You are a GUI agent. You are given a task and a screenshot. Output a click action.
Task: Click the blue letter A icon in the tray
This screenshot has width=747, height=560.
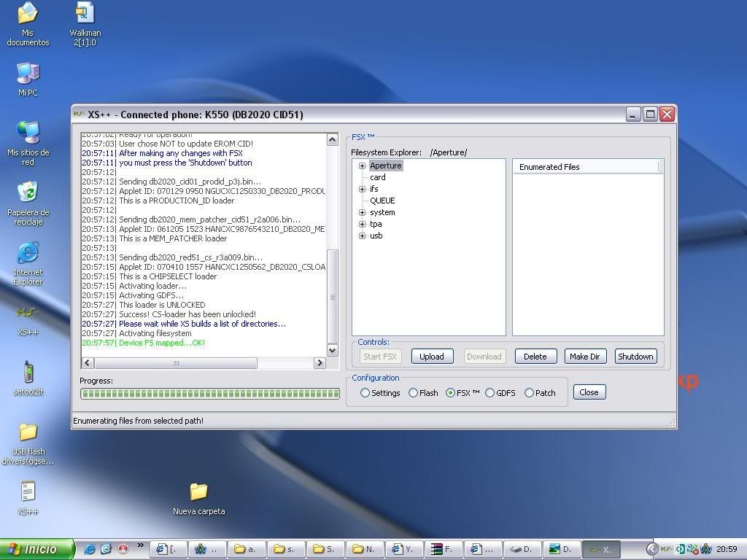point(705,549)
